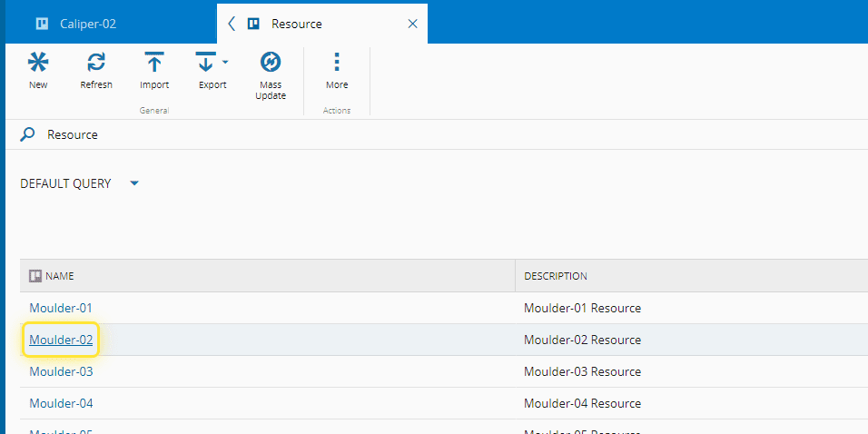Sort by the Description column header
Screen dimensions: 868x434
(x=555, y=276)
